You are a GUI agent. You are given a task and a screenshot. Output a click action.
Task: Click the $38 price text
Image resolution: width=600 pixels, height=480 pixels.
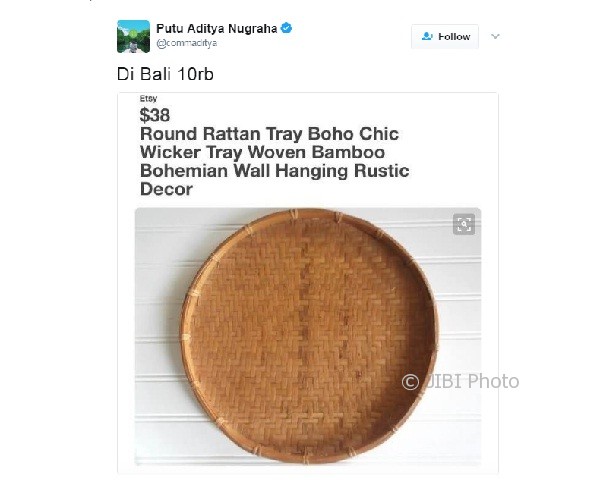click(x=155, y=115)
